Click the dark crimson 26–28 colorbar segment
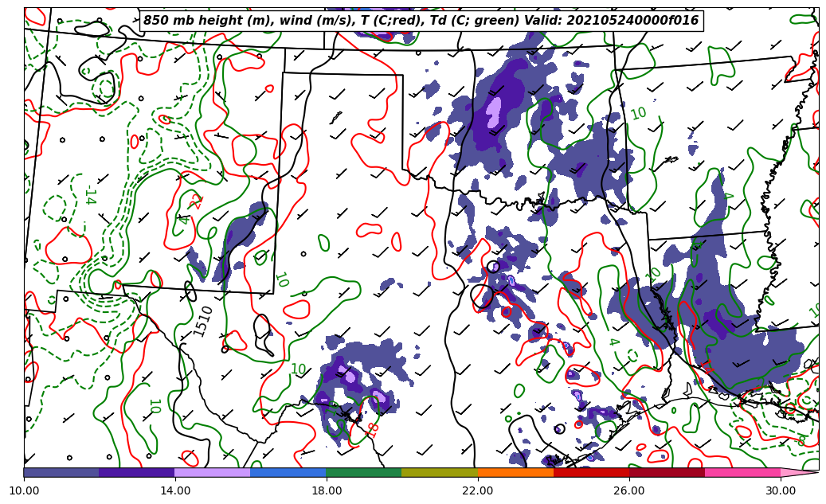This screenshot has height=504, width=826. pos(667,472)
